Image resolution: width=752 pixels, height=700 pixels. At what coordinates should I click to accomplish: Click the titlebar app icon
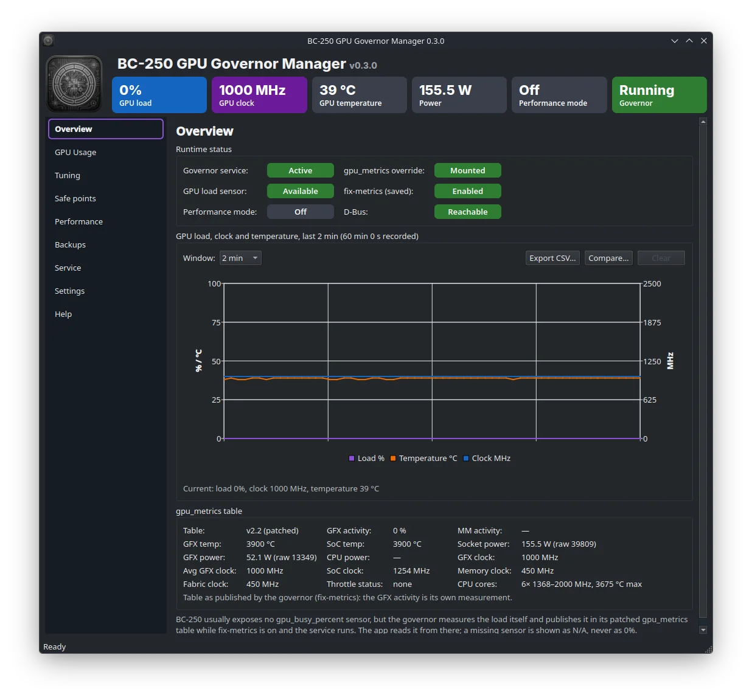pos(49,41)
